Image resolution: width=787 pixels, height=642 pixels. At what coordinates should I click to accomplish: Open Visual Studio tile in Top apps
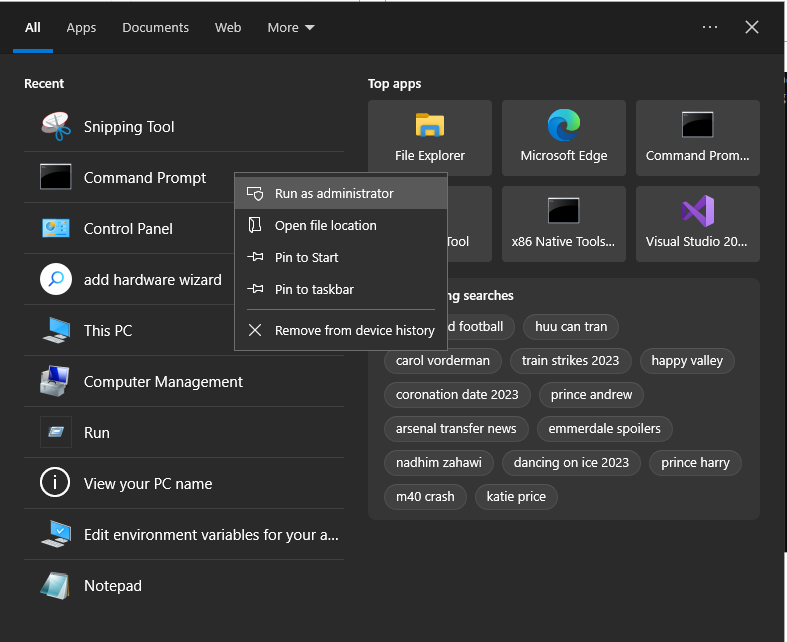[697, 223]
